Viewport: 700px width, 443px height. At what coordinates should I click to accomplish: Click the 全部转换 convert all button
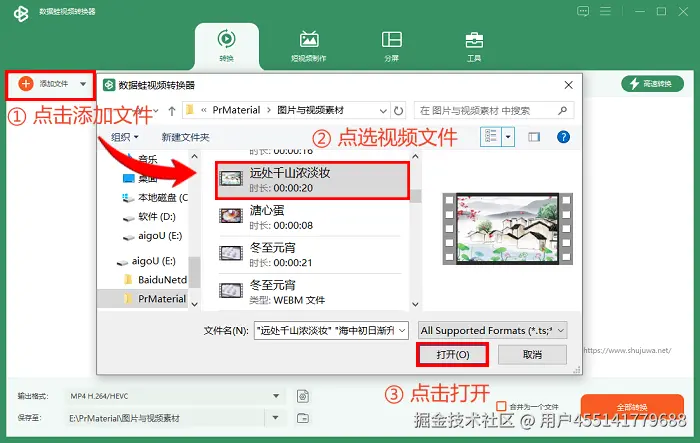(632, 407)
